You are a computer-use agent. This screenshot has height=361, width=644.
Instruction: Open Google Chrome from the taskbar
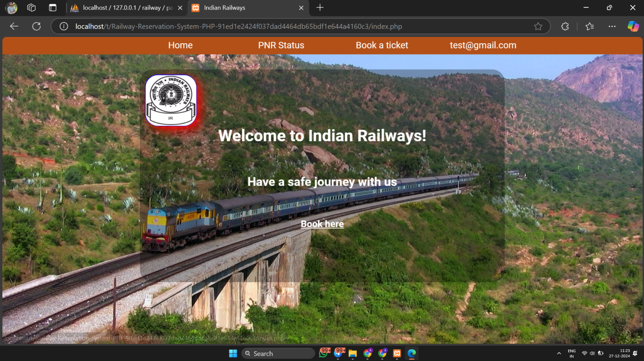367,353
